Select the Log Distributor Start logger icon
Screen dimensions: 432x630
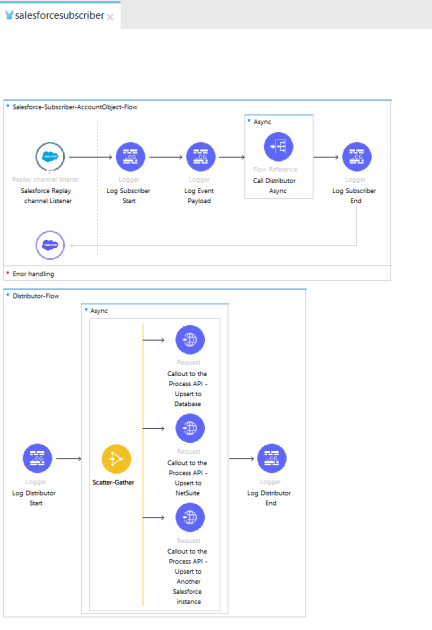coord(37,458)
